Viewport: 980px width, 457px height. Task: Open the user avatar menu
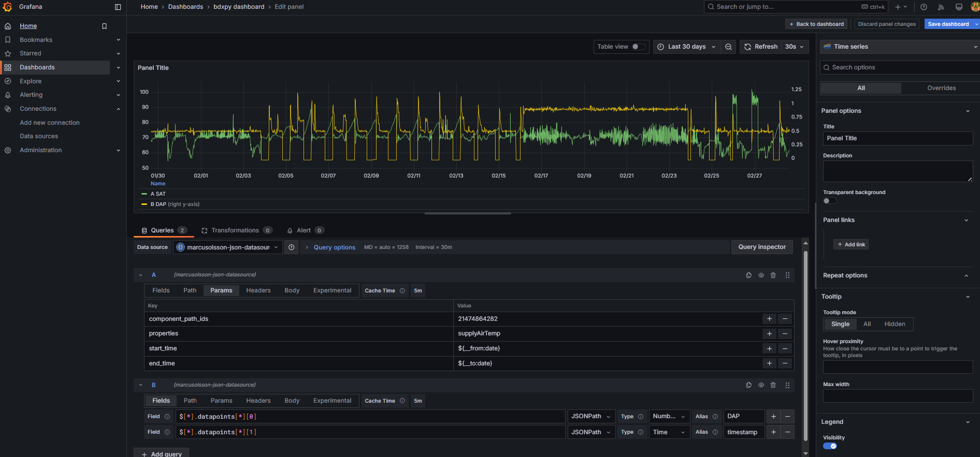(975, 7)
